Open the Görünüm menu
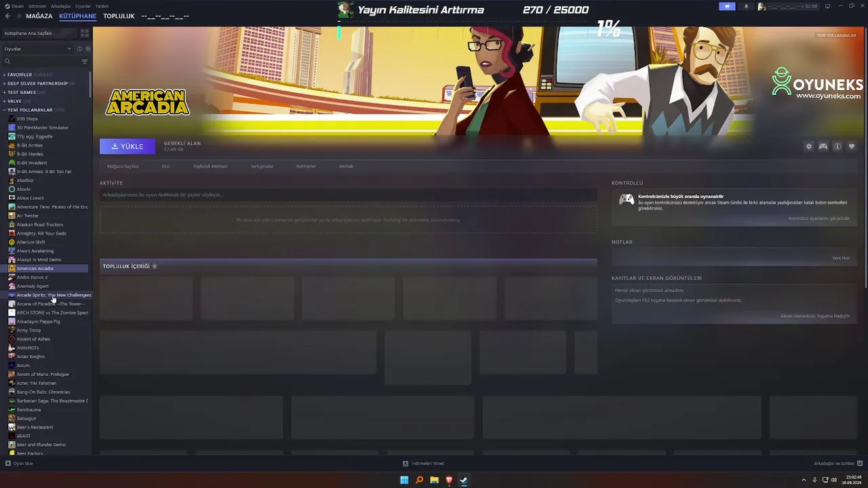868x488 pixels. click(37, 6)
